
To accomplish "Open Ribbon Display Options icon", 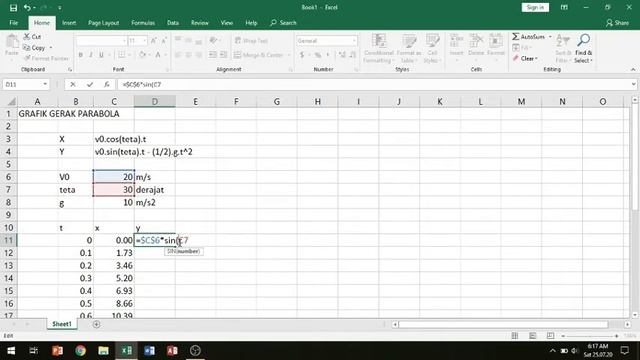I will [x=564, y=7].
